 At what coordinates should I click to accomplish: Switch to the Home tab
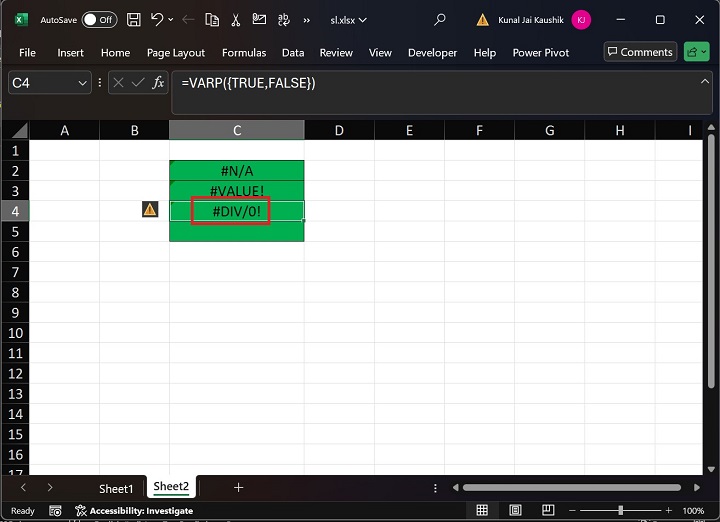[x=115, y=53]
